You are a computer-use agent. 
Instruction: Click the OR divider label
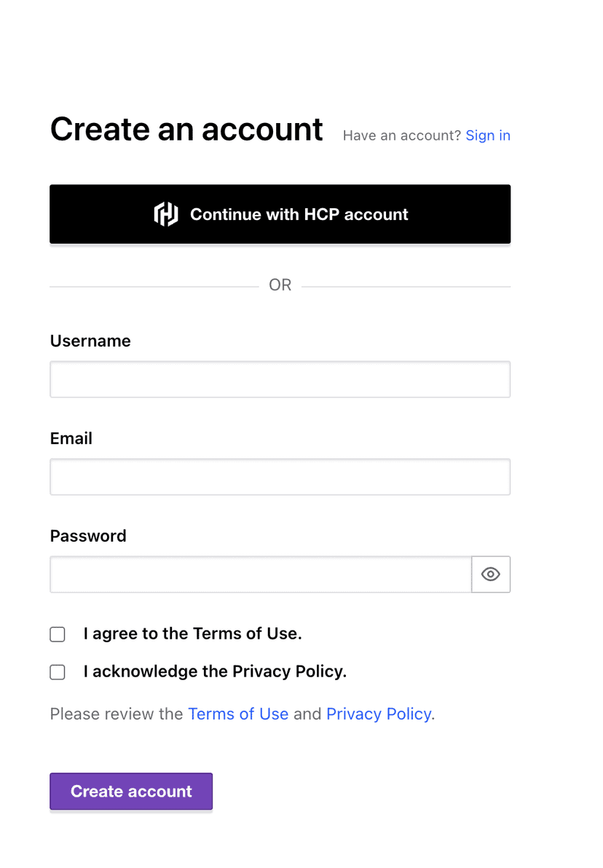click(x=280, y=285)
